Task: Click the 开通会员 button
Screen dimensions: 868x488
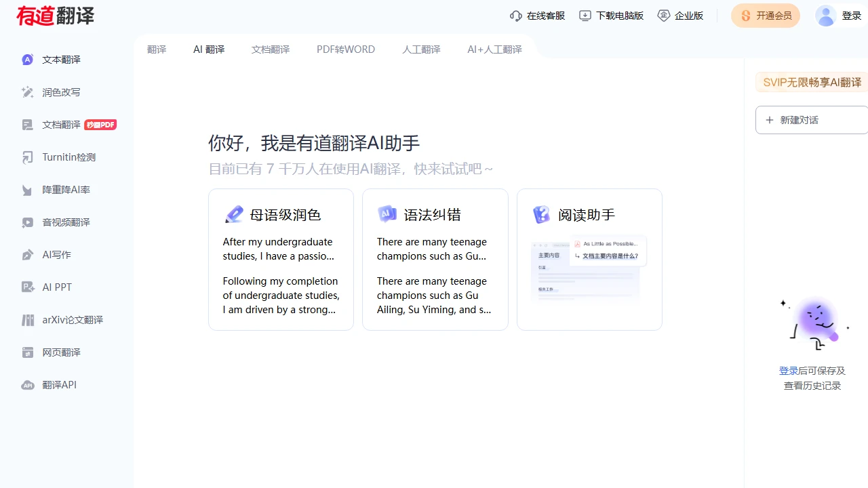Action: click(x=766, y=16)
